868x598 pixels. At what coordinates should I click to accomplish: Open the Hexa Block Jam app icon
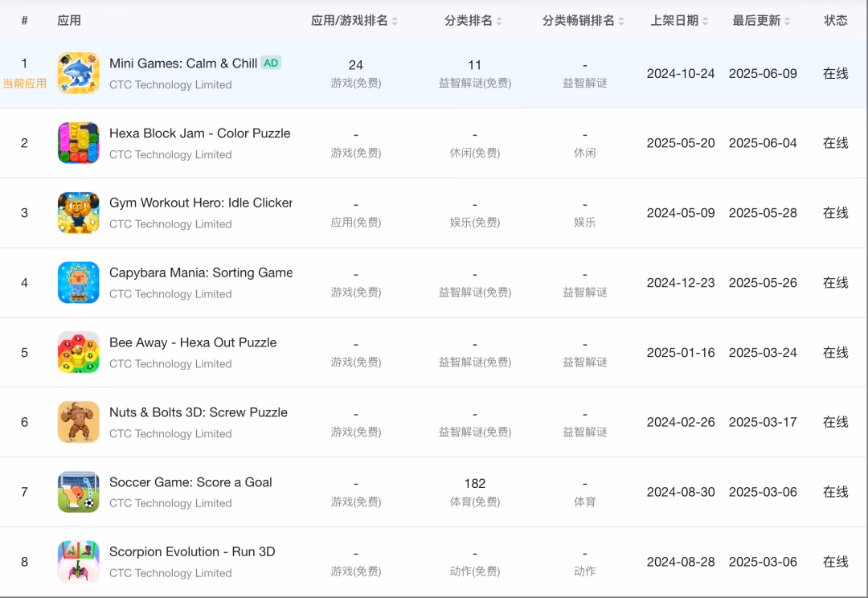[x=79, y=143]
